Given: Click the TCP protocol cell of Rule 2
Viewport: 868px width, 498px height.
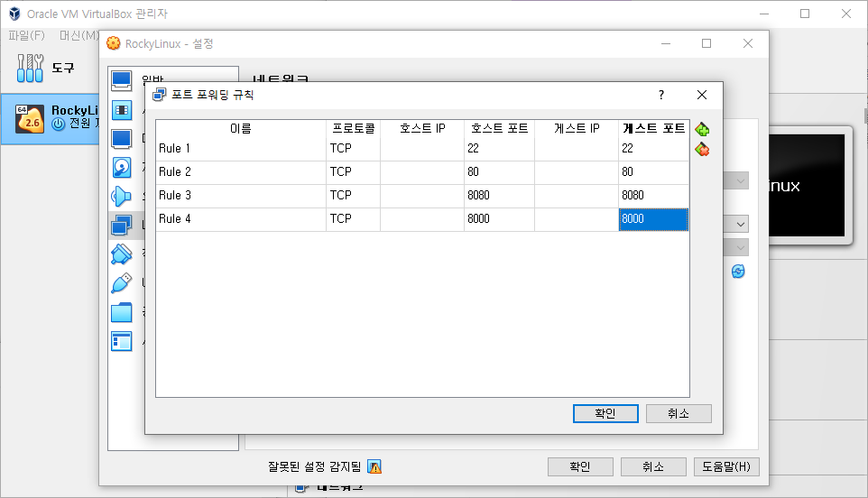Looking at the screenshot, I should pos(353,172).
